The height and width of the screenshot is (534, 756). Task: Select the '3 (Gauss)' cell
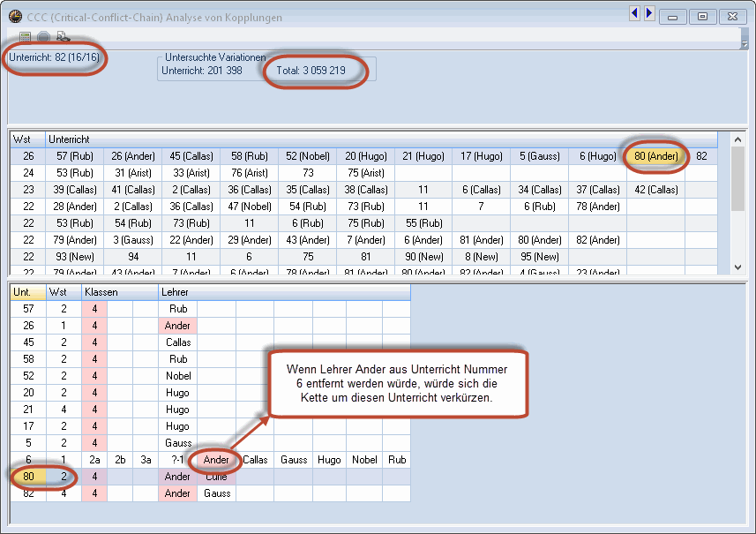(x=133, y=240)
